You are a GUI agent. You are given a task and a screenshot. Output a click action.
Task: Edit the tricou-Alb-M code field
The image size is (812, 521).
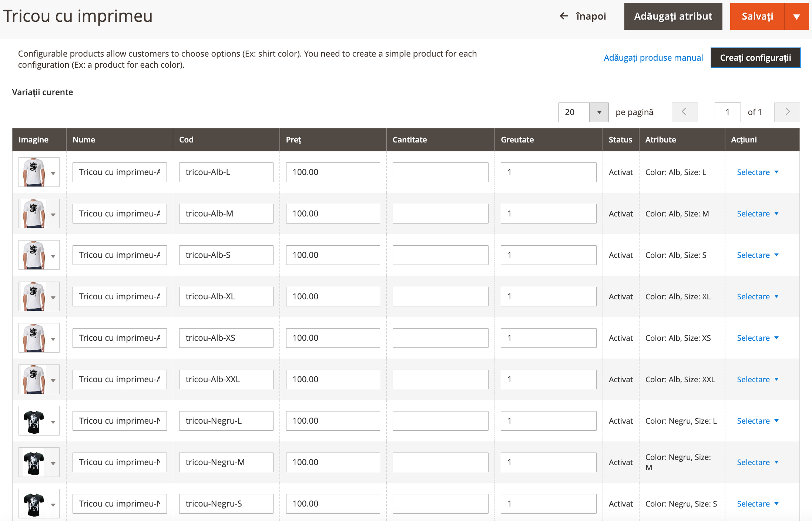click(x=226, y=214)
